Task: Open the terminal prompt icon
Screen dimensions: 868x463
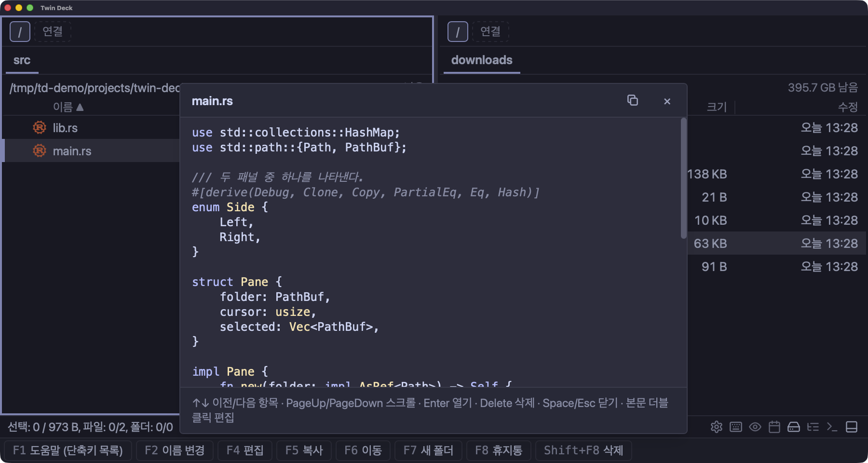Action: tap(832, 427)
